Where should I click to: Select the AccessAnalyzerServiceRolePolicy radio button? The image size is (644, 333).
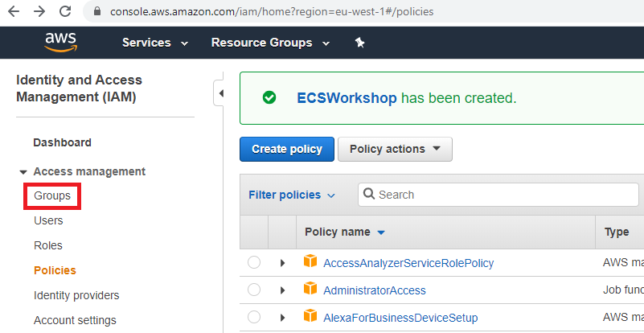254,262
